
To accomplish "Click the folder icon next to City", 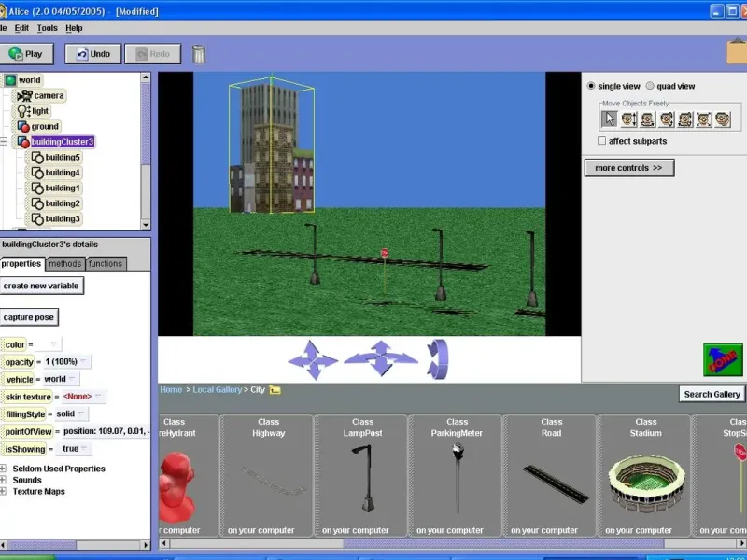I will [275, 390].
